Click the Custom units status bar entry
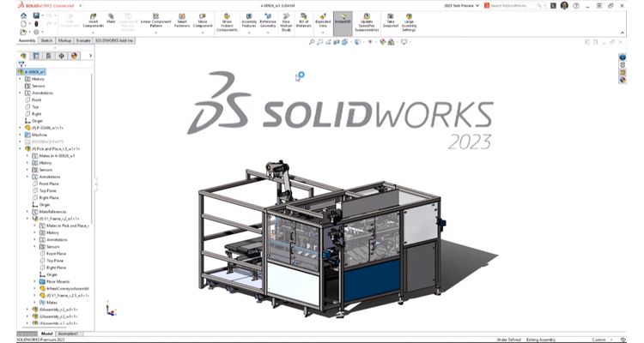Viewport: 644px width, 343px height. (598, 340)
